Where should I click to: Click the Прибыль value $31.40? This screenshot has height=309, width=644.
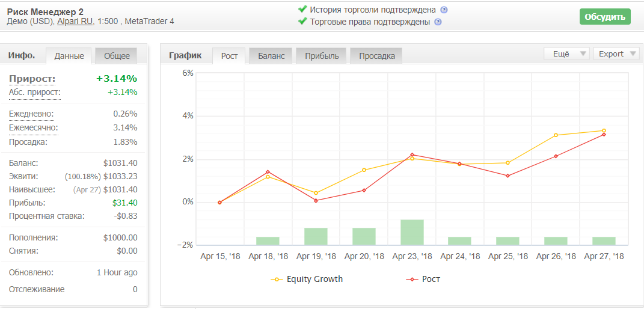point(125,203)
